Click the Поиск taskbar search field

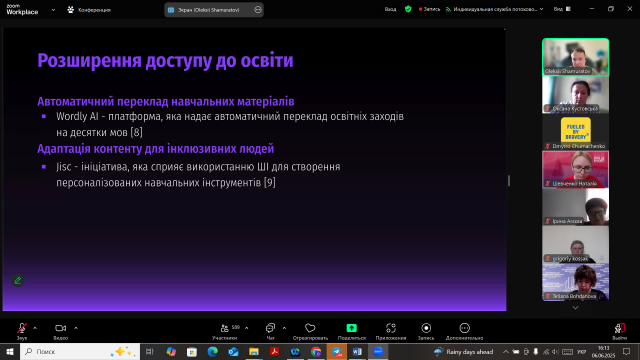(x=80, y=351)
